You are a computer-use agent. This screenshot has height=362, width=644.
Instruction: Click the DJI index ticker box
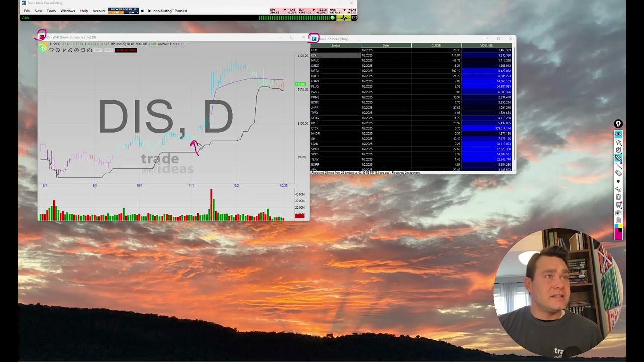pyautogui.click(x=313, y=11)
